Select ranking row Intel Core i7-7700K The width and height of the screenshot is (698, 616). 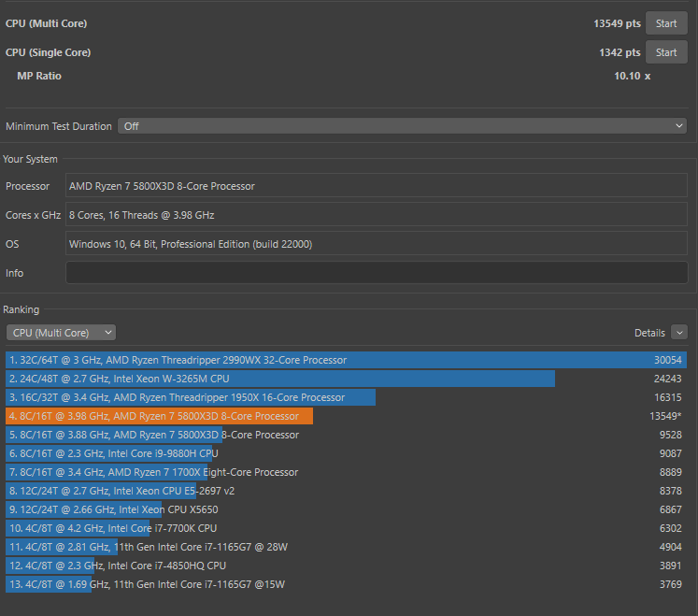click(x=346, y=528)
